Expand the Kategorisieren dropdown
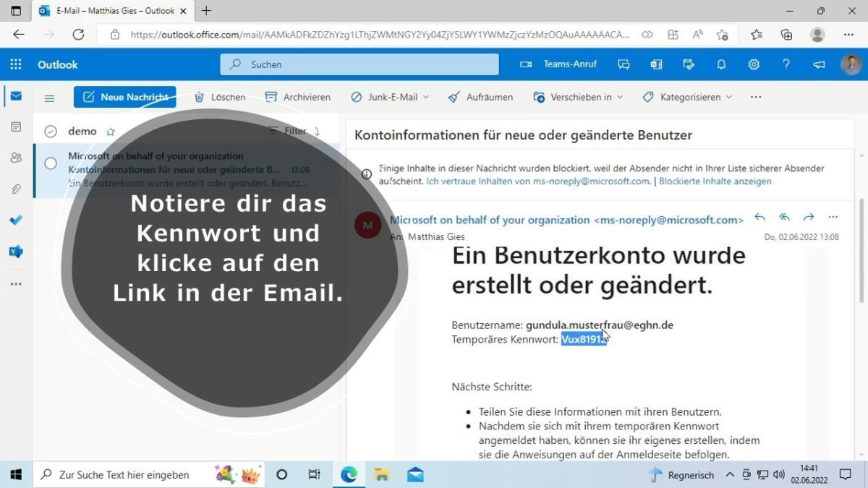This screenshot has width=868, height=488. [728, 97]
